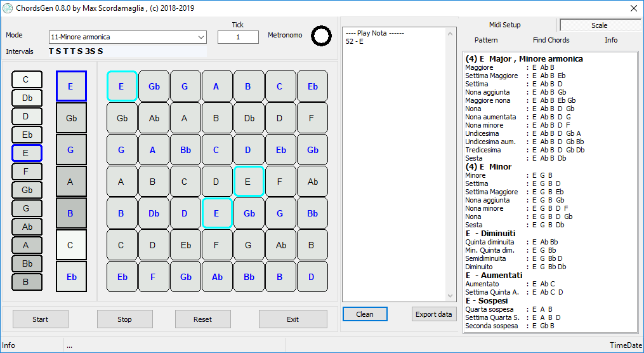Open the Find Chords tab
The height and width of the screenshot is (353, 644).
551,40
